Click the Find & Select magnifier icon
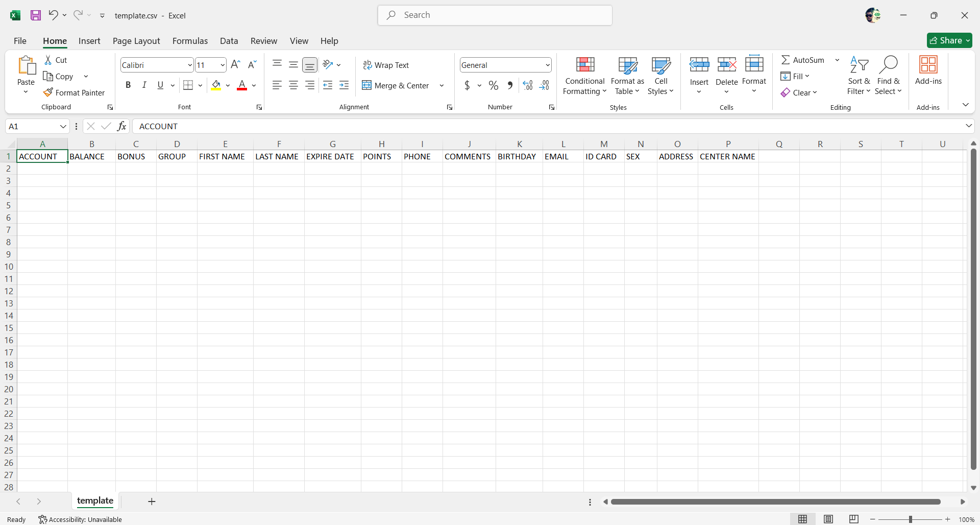The height and width of the screenshot is (525, 980). pos(888,65)
